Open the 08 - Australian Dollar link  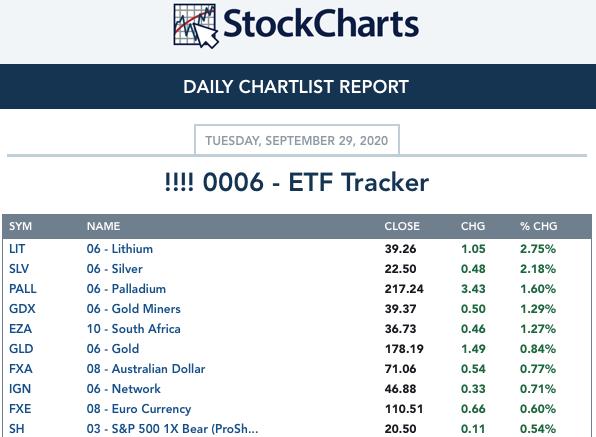(x=146, y=369)
